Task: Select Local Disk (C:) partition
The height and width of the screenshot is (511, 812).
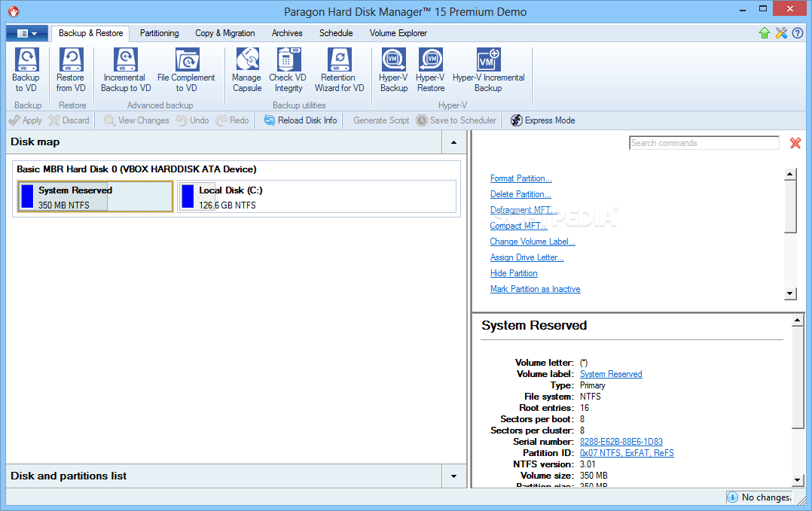Action: point(317,196)
